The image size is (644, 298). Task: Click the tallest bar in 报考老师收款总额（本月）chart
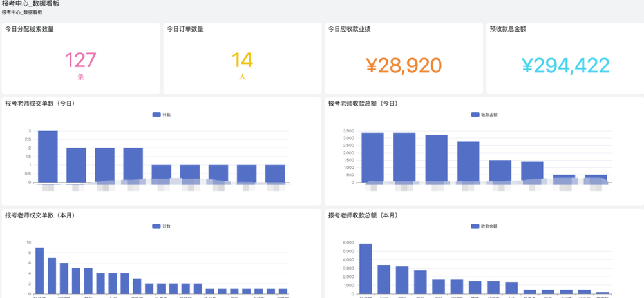tap(366, 268)
